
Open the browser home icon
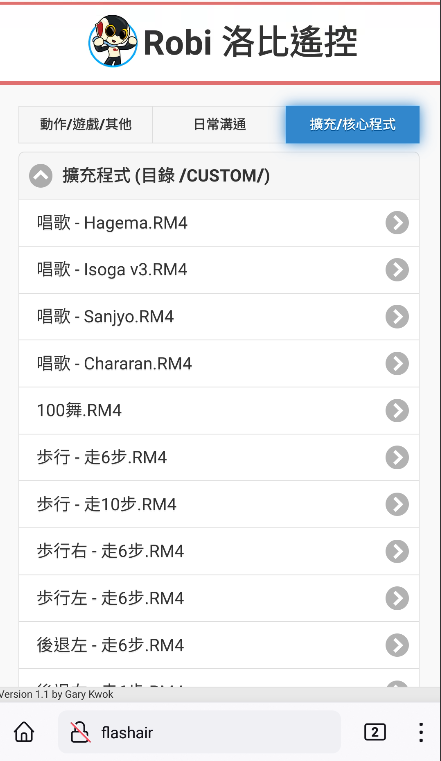pos(24,732)
